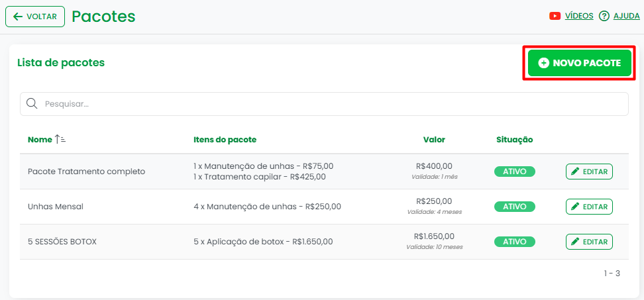Click the YouTube videos icon
This screenshot has height=300, width=644.
(555, 17)
